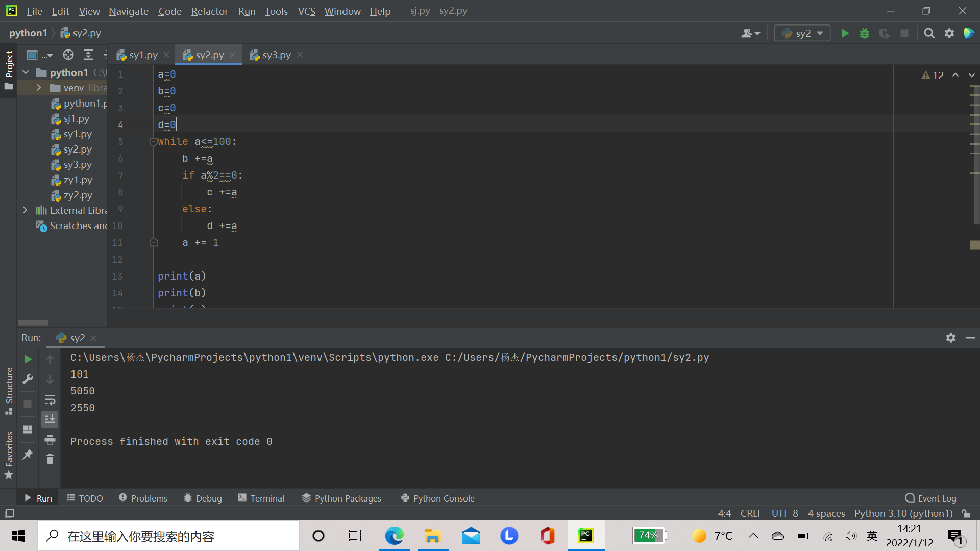Image resolution: width=980 pixels, height=551 pixels.
Task: Go to previous highlighted error arrow
Action: 955,75
